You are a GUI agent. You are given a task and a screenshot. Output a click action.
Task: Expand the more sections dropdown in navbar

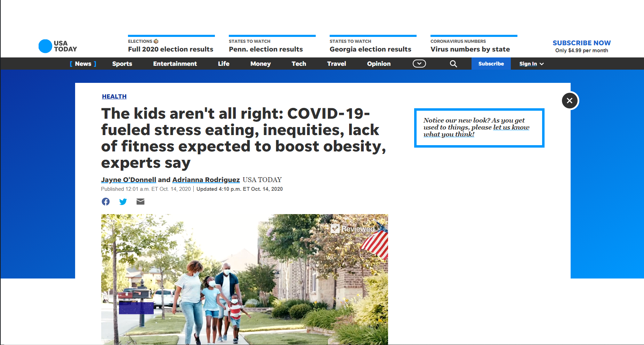[419, 64]
